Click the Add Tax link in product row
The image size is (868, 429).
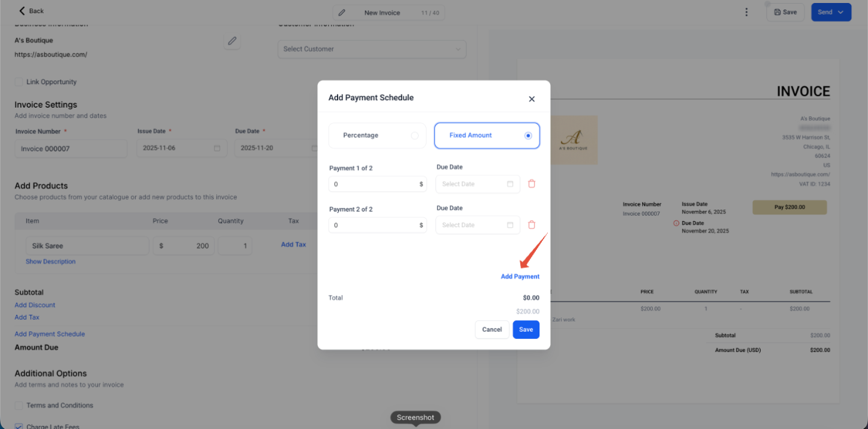293,245
